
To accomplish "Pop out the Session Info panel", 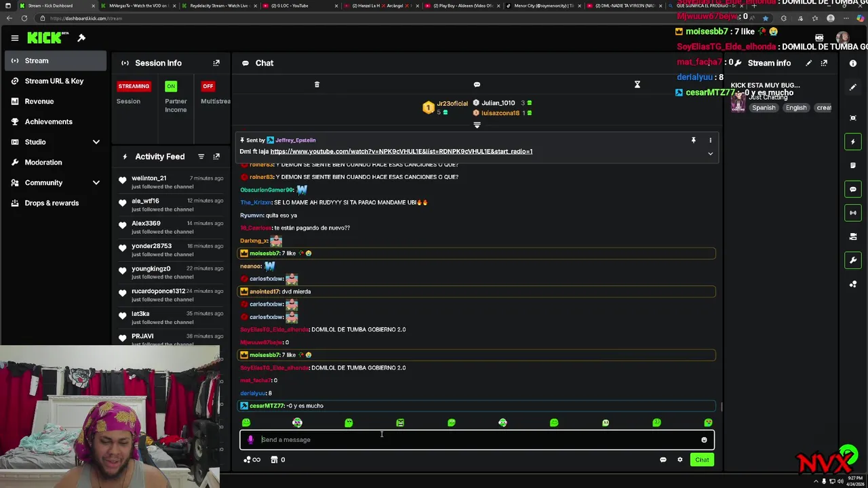I will tap(216, 63).
